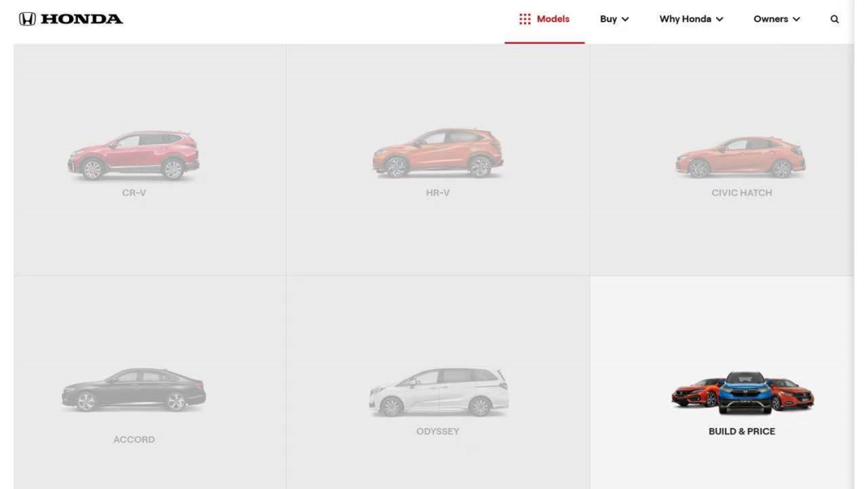Open the HR-V model label
This screenshot has height=489, width=868.
pyautogui.click(x=438, y=193)
